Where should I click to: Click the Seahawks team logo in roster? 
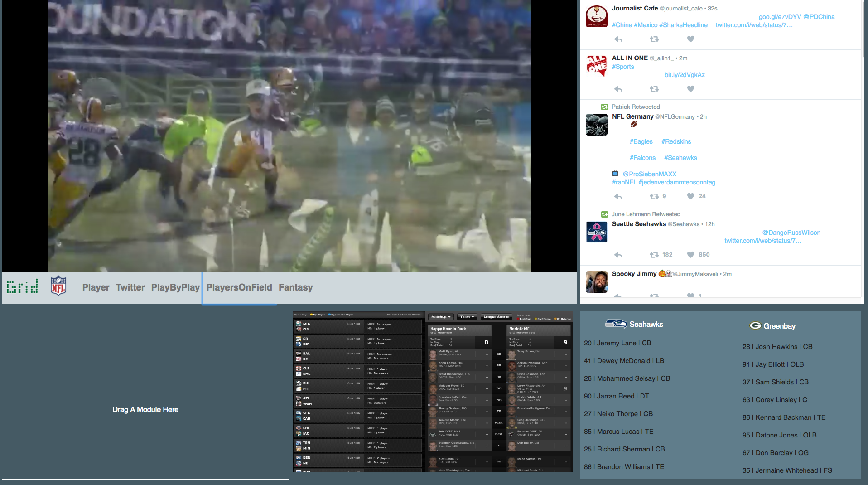616,324
